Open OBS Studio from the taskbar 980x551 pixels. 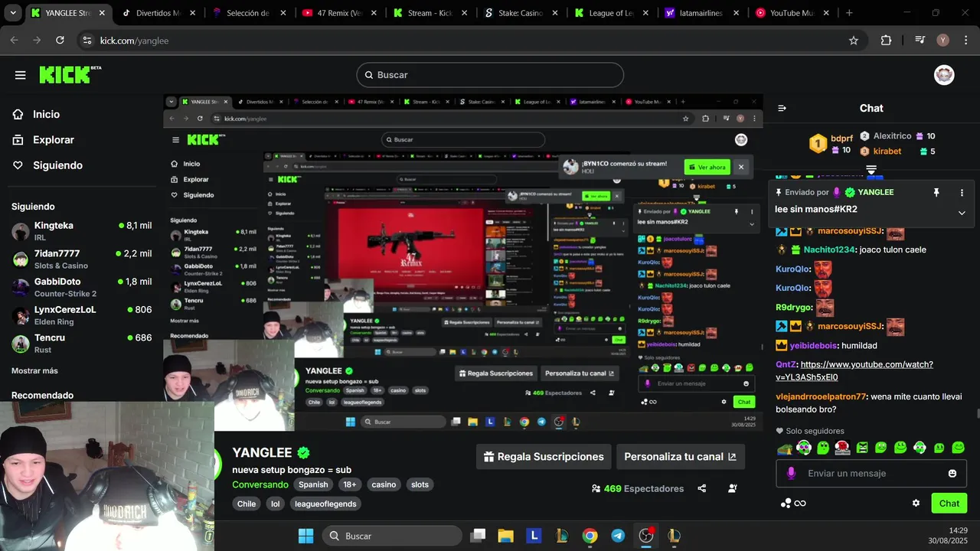(x=646, y=536)
